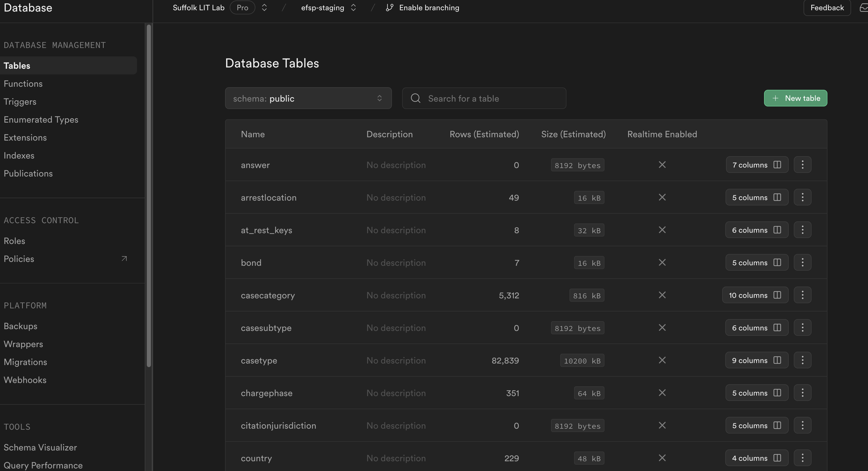This screenshot has height=471, width=868.
Task: View the 5 columns of arrestlocation
Action: pos(757,198)
